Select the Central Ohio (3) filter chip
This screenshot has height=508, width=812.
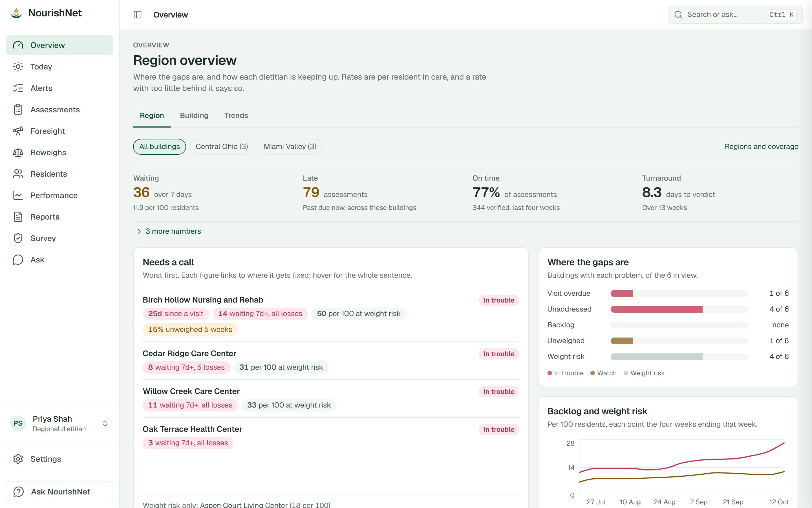(222, 146)
